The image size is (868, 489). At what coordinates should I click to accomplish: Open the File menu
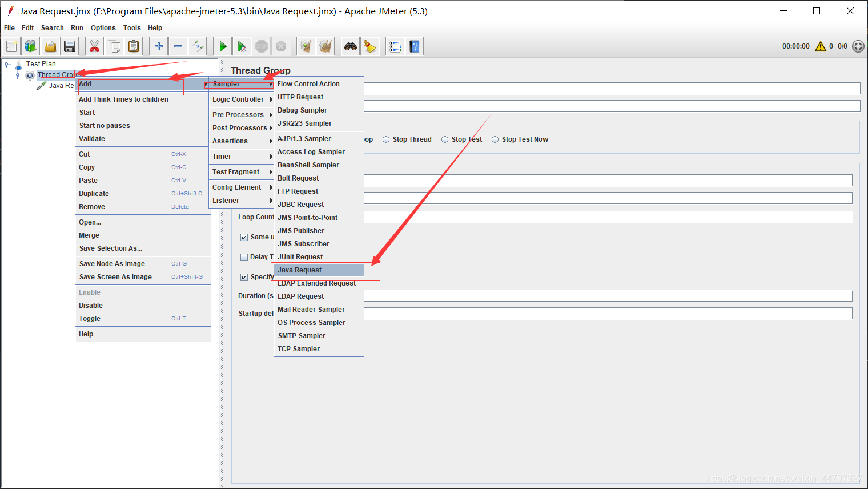click(9, 28)
